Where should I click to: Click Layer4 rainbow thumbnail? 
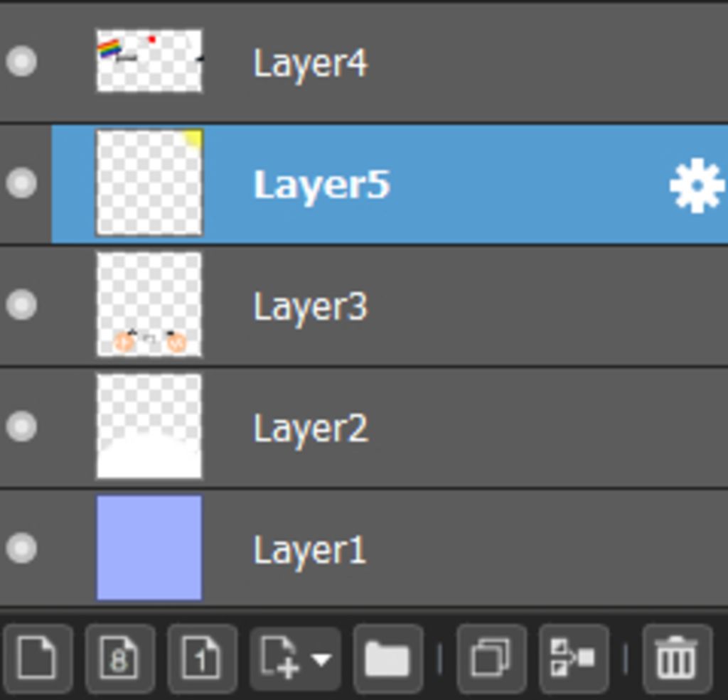pos(149,61)
